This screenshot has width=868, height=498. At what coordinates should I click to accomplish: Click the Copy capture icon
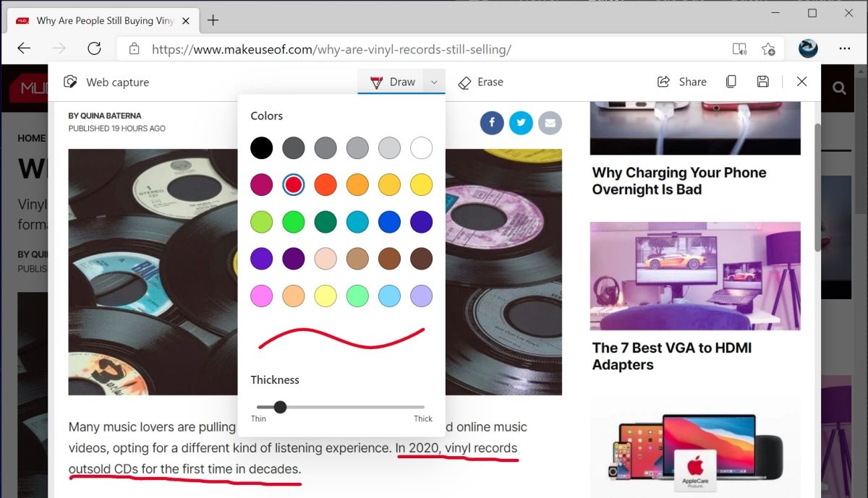tap(731, 82)
